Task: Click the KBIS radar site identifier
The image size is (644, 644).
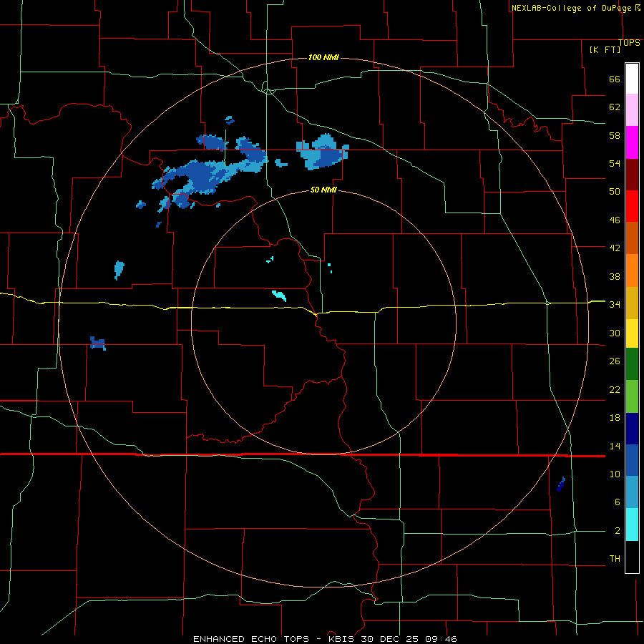Action: [343, 639]
